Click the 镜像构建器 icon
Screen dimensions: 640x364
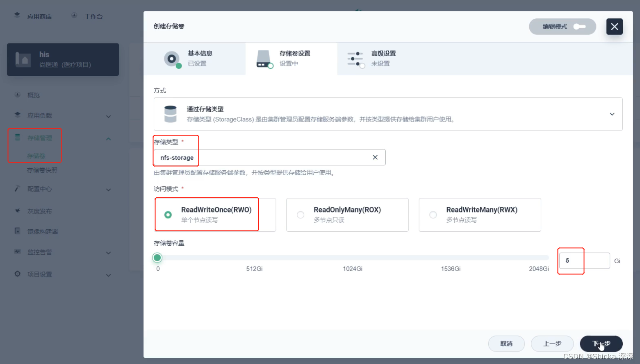point(18,231)
